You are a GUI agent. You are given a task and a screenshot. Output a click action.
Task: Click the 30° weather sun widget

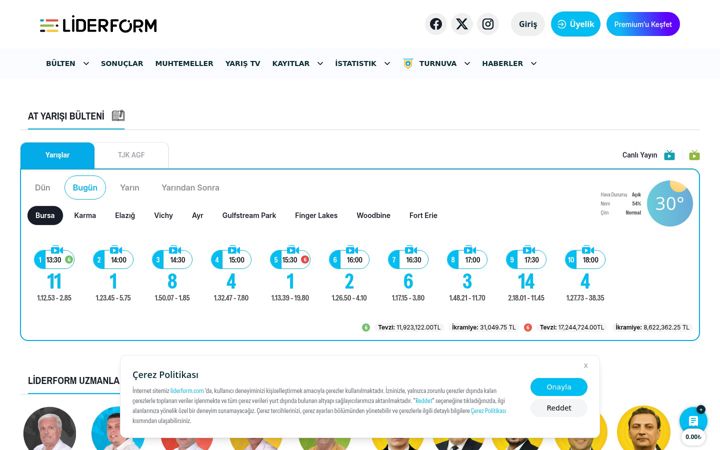tap(669, 203)
